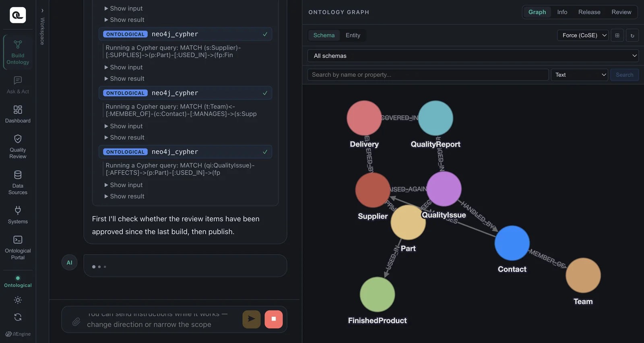Click the Ontological status indicator

click(x=18, y=282)
